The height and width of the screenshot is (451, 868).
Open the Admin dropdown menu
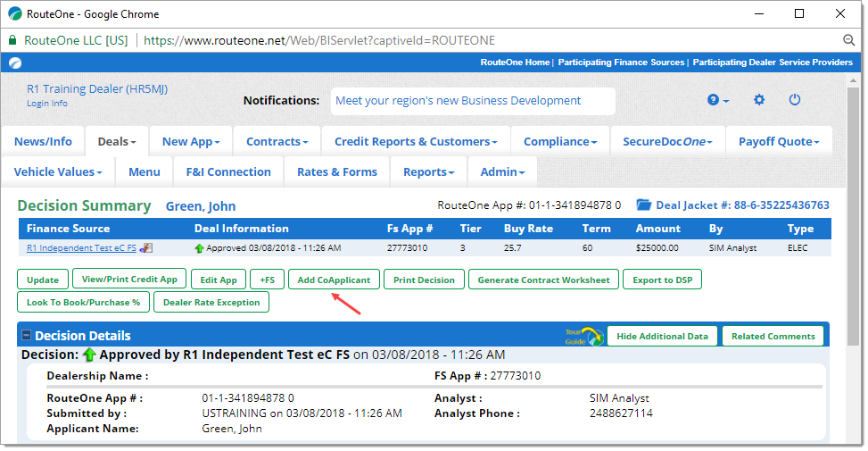[502, 171]
